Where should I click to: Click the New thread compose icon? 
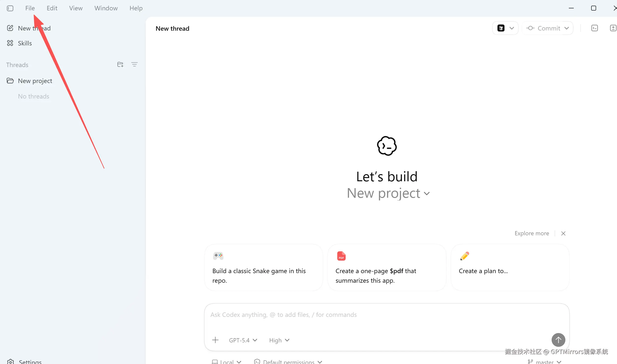point(10,28)
